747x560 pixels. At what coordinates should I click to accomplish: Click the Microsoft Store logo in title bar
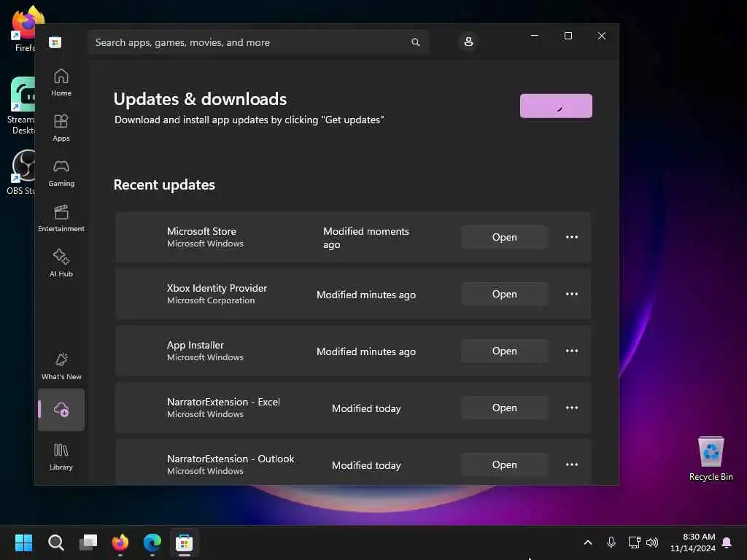pos(55,42)
